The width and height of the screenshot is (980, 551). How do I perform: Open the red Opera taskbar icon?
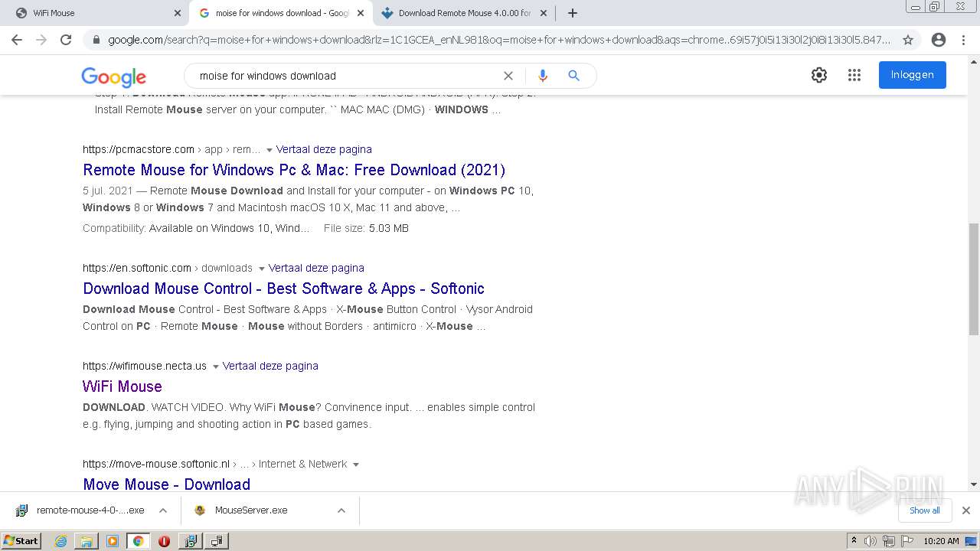(x=164, y=541)
